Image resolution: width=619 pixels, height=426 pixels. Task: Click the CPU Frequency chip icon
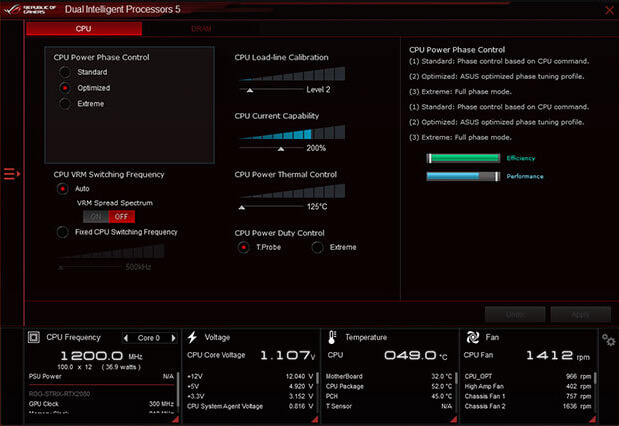(x=35, y=338)
